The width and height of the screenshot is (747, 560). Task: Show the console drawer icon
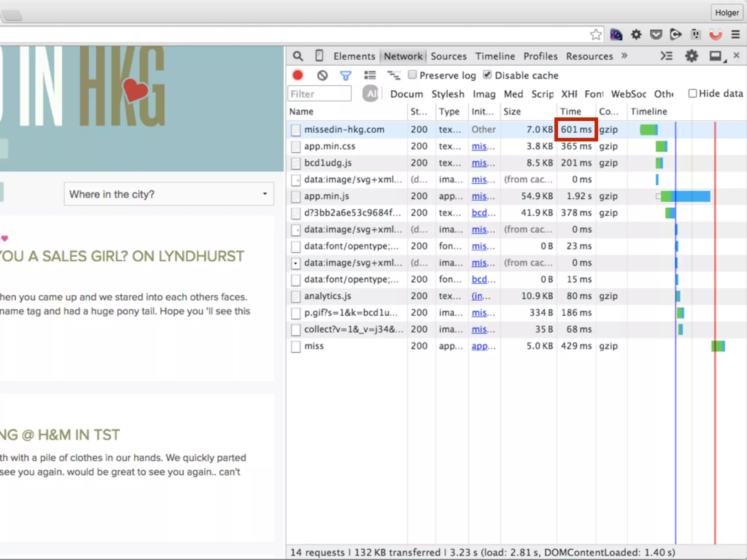pyautogui.click(x=666, y=56)
